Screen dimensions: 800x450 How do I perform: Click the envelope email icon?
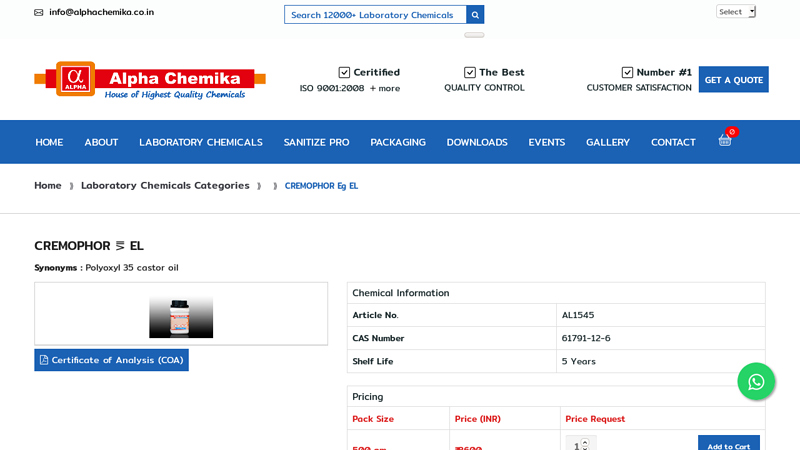point(39,13)
